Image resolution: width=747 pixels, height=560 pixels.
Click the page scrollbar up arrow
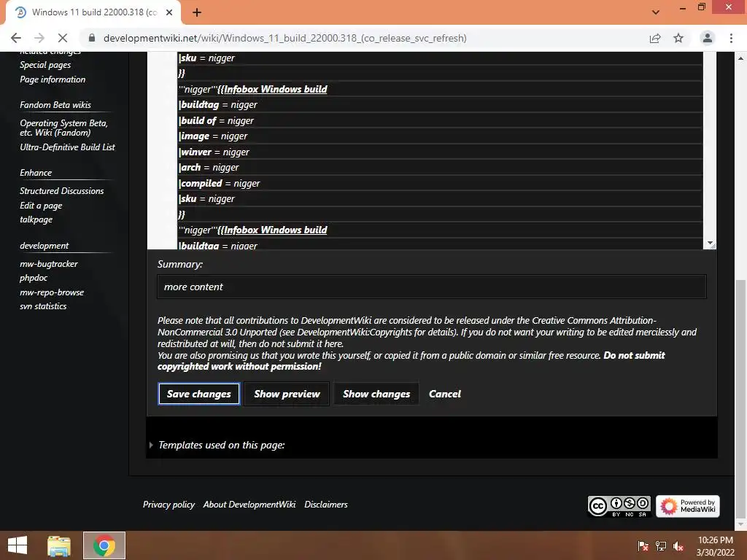tap(741, 58)
